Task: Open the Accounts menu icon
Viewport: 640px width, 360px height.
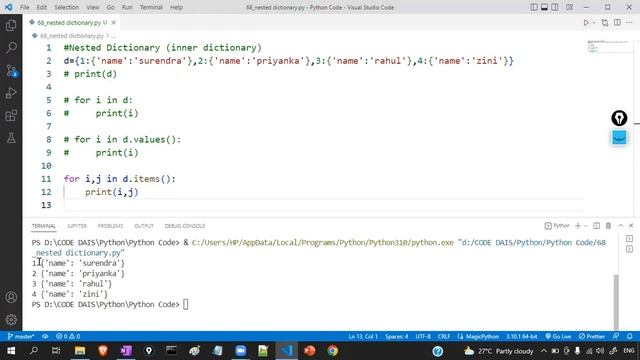Action: 11,297
